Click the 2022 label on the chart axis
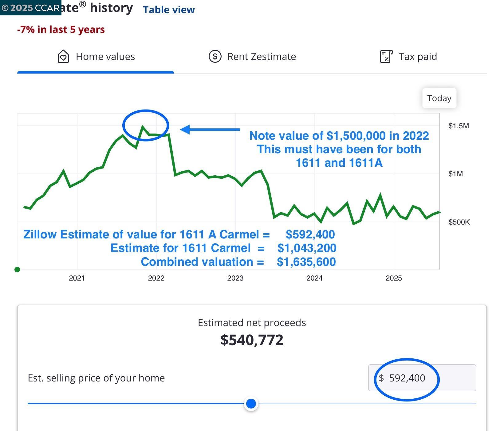This screenshot has height=431, width=504. coord(156,278)
